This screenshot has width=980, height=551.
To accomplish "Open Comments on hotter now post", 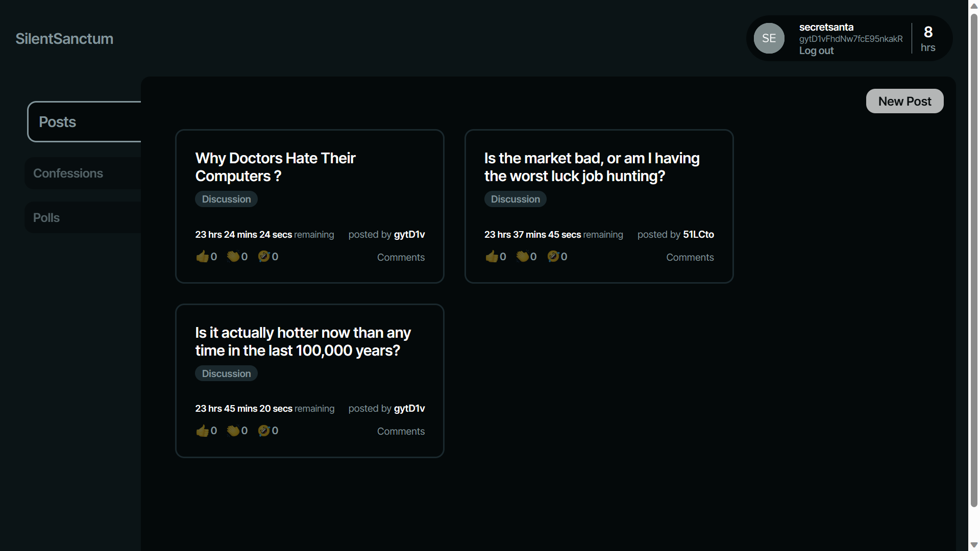I will (401, 432).
